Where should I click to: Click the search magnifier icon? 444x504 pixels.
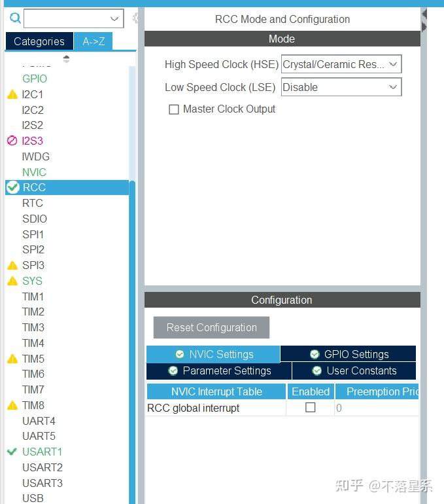coord(15,18)
